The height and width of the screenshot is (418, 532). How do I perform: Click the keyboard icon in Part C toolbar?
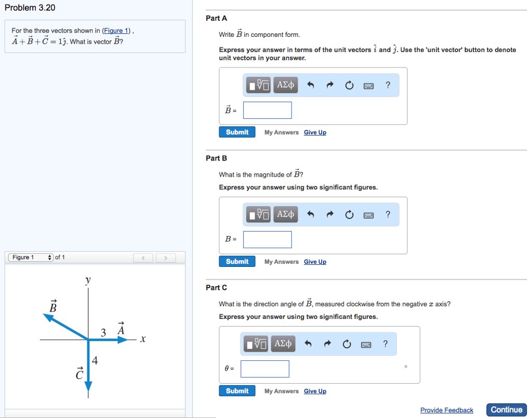tap(366, 343)
